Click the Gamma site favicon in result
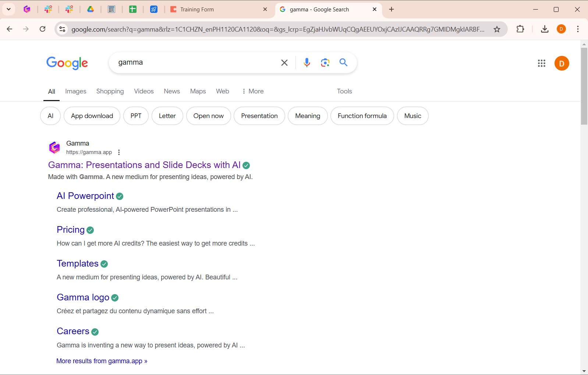This screenshot has width=588, height=375. point(54,148)
